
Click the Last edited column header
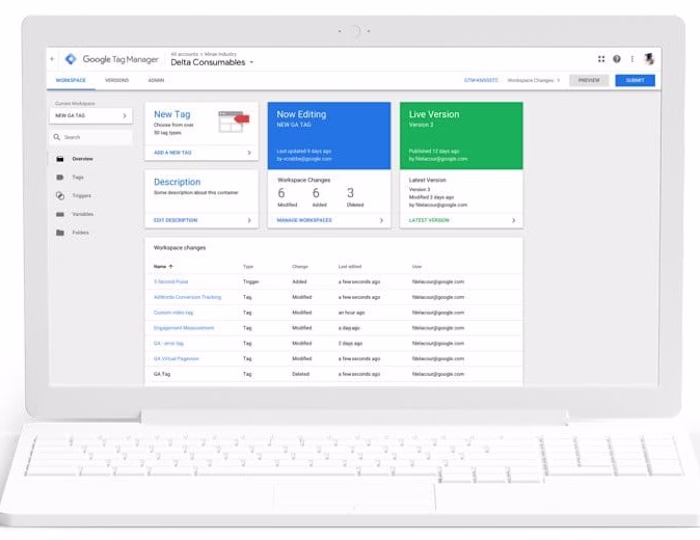(350, 266)
